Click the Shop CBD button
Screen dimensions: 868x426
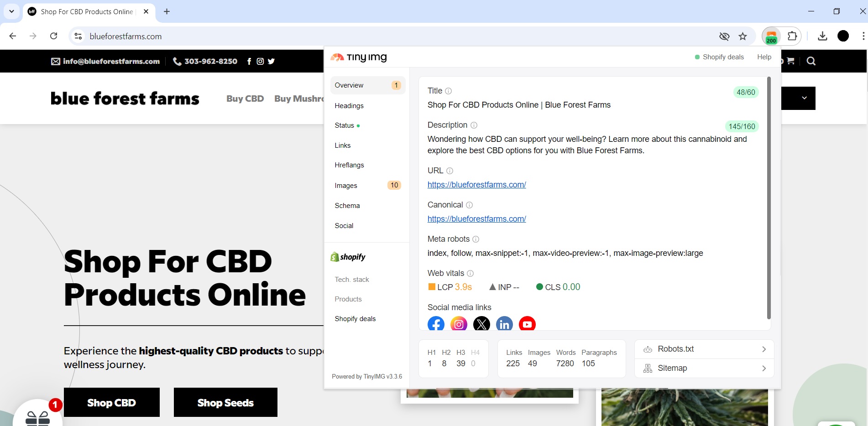click(x=111, y=402)
